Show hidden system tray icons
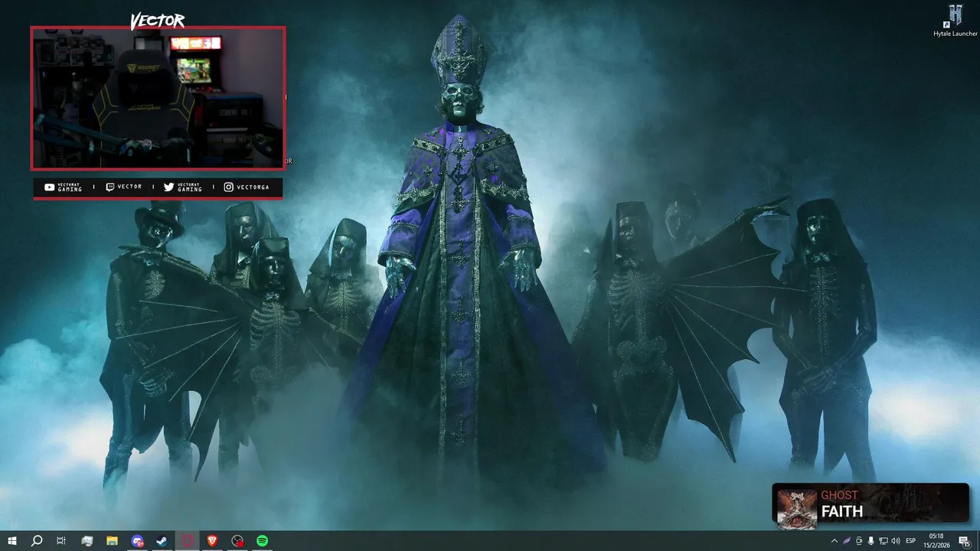 [x=834, y=541]
